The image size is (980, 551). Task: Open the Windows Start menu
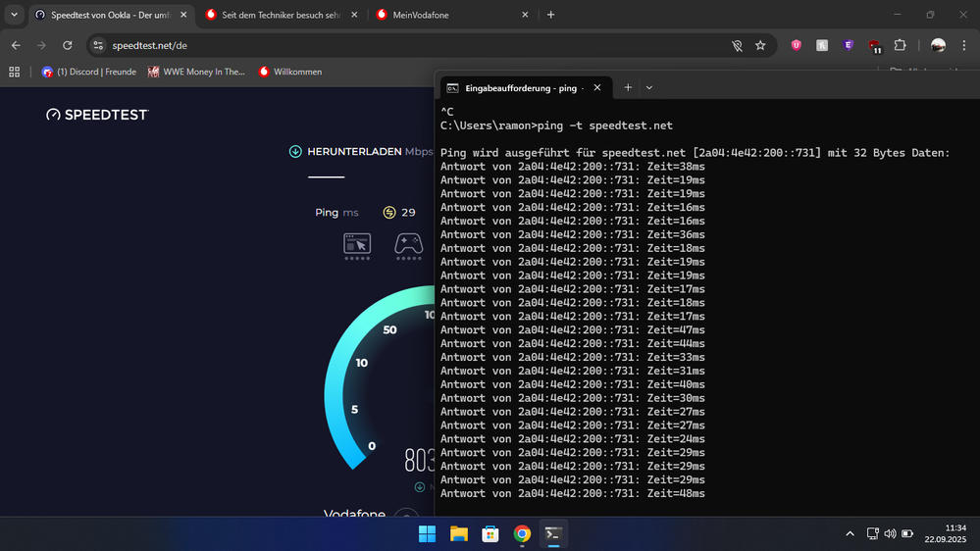pos(427,534)
